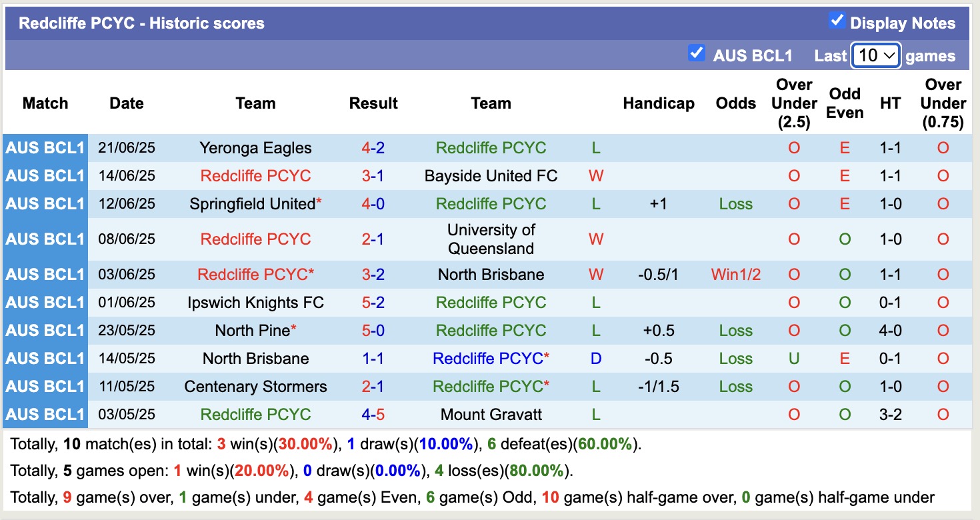Open the Last games count dropdown
The image size is (980, 520).
coord(875,55)
